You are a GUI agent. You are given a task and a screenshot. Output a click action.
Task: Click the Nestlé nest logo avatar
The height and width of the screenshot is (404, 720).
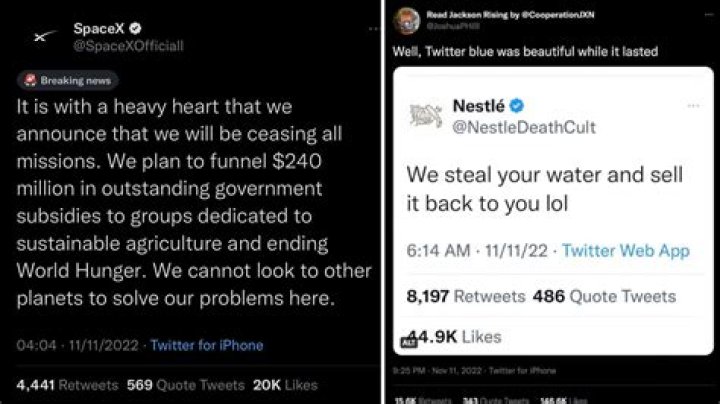[427, 115]
